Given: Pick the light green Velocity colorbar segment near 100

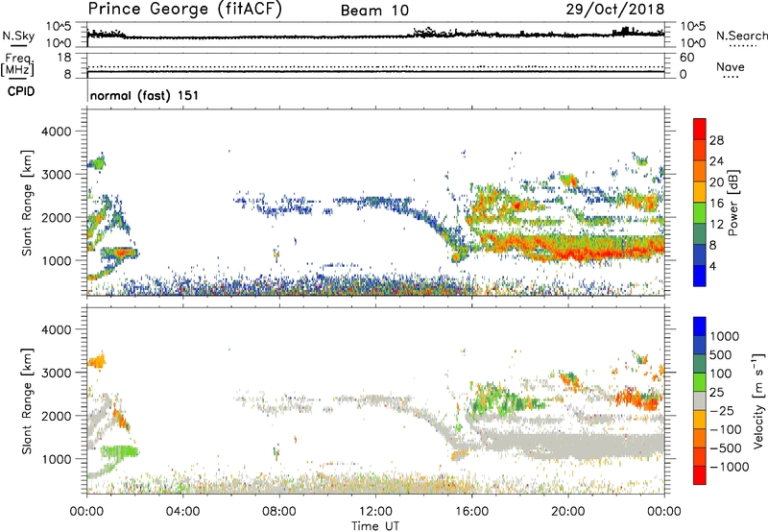Looking at the screenshot, I should click(700, 382).
